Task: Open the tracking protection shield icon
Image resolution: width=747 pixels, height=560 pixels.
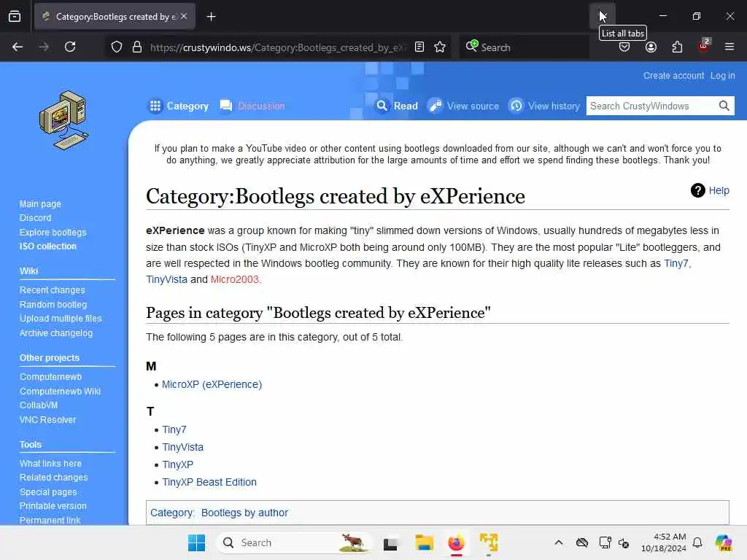Action: click(x=117, y=47)
